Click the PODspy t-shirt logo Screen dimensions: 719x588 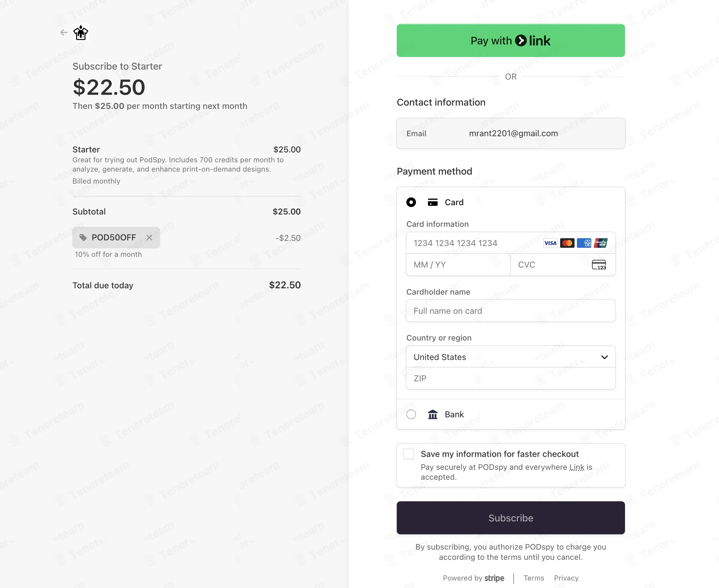(81, 32)
